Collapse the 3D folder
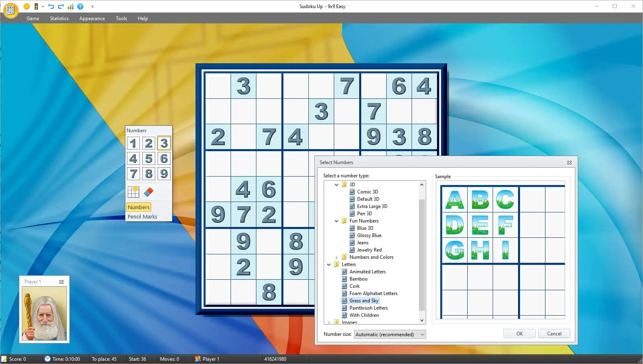643x364 pixels. 337,185
